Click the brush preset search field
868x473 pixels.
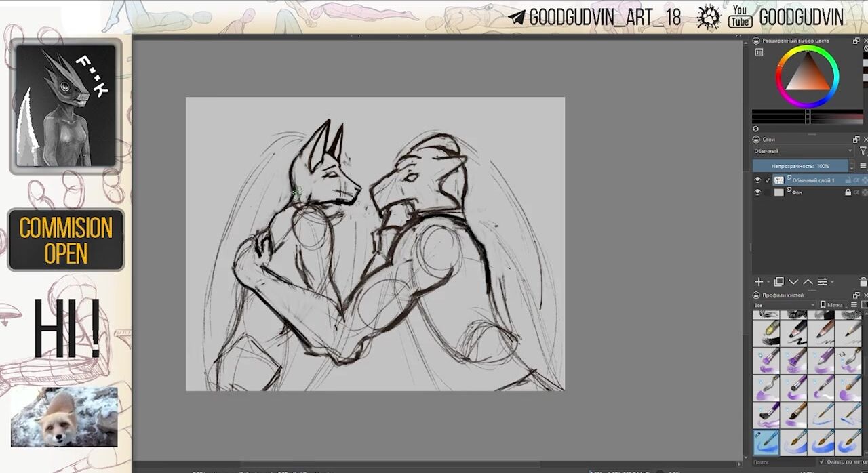point(780,462)
